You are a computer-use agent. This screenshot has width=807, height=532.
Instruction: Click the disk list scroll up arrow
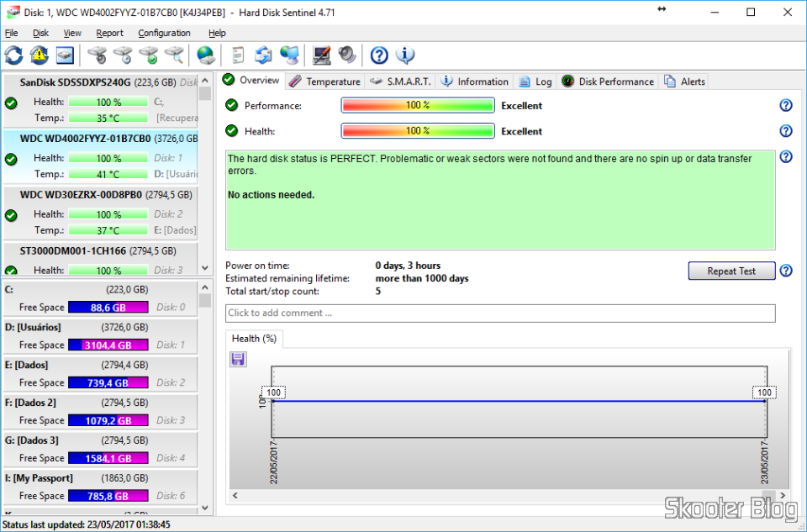click(205, 81)
